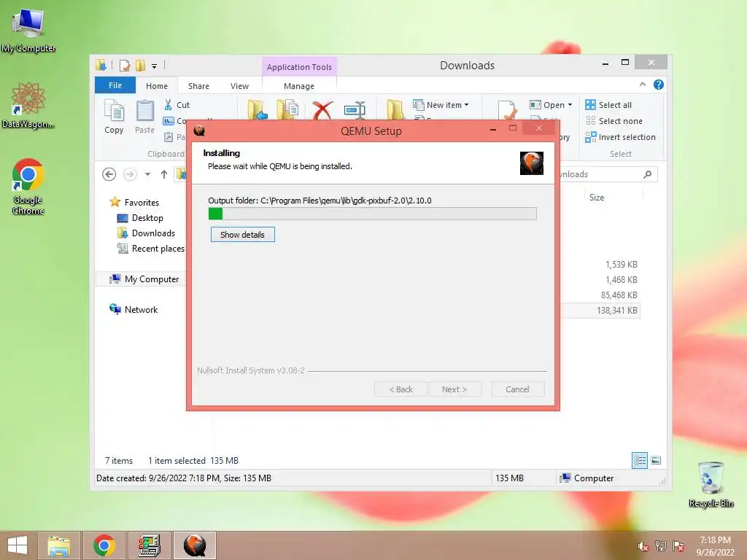Click the Rename icon in ribbon

coord(355,110)
